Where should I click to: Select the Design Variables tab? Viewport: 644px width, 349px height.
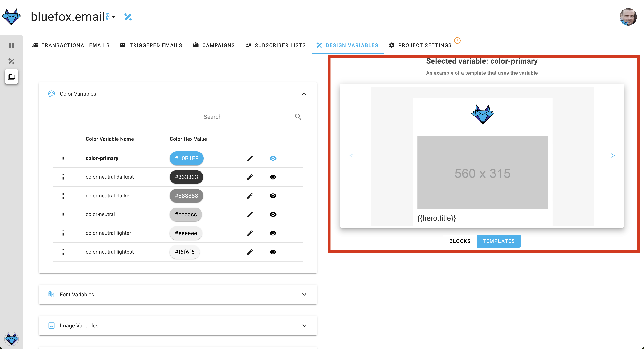[348, 45]
